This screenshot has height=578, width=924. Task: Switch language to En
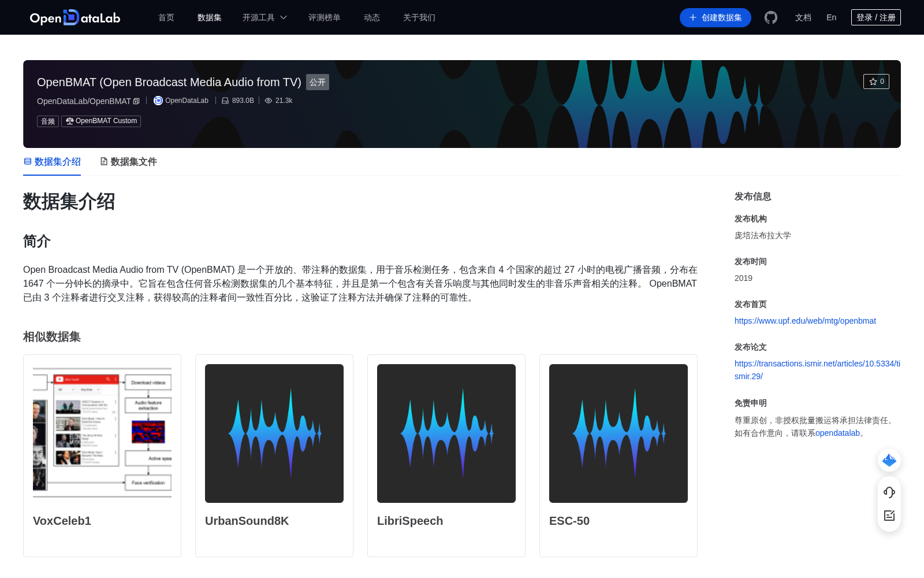point(832,17)
